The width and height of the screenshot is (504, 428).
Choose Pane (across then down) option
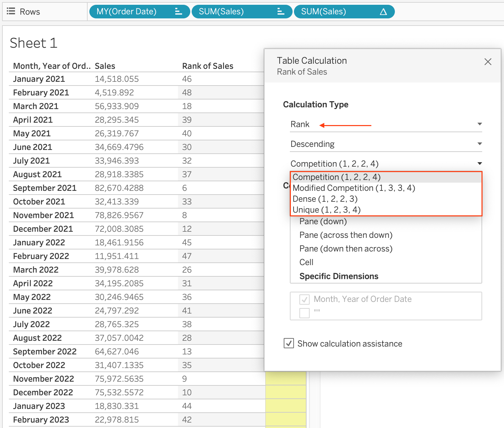click(346, 235)
